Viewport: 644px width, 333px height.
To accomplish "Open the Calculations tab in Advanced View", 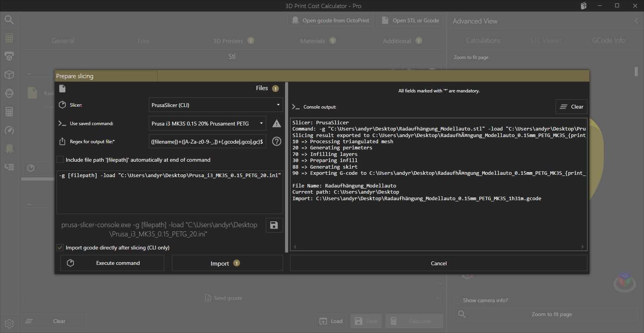I will click(483, 40).
